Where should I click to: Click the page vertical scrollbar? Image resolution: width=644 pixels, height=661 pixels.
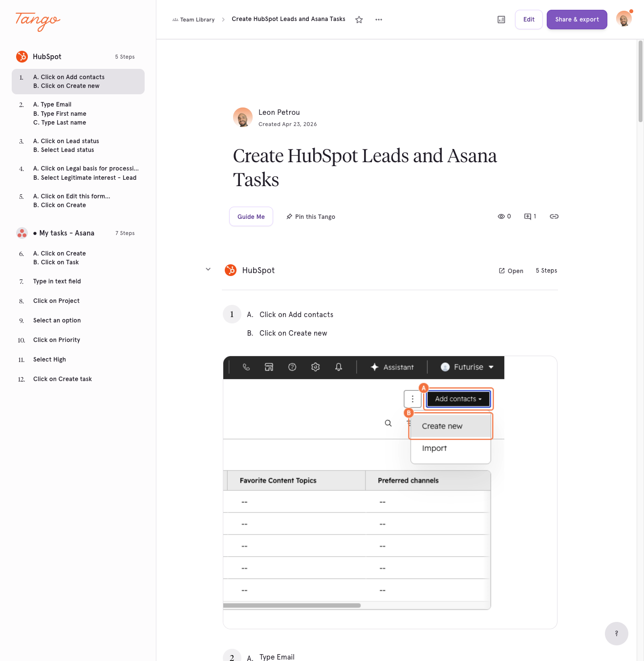tap(641, 81)
